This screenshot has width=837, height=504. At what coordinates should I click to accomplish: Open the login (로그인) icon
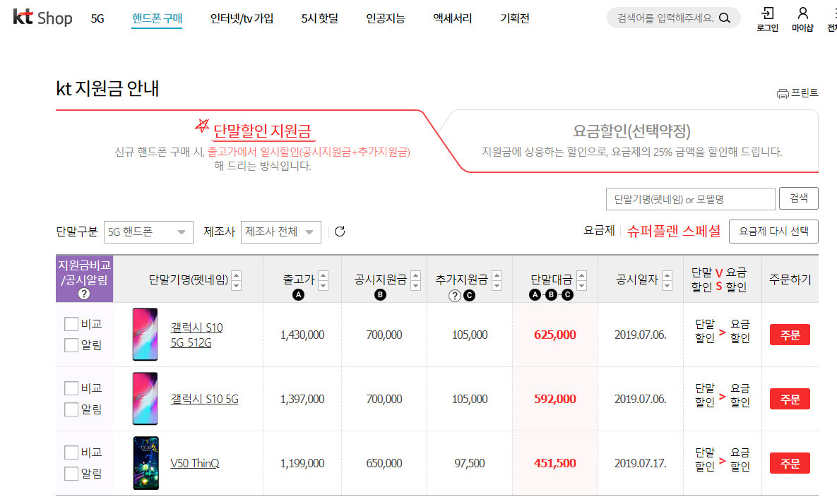click(x=768, y=19)
